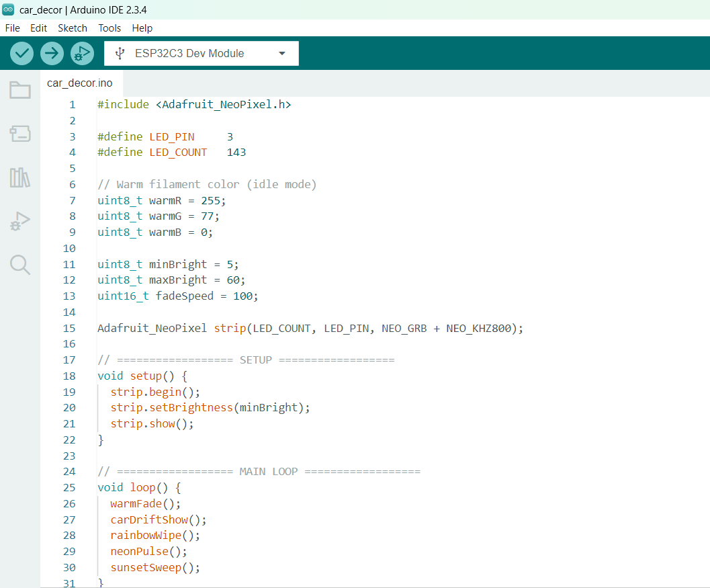The image size is (710, 588).
Task: Click the SETUP section comment
Action: click(246, 360)
